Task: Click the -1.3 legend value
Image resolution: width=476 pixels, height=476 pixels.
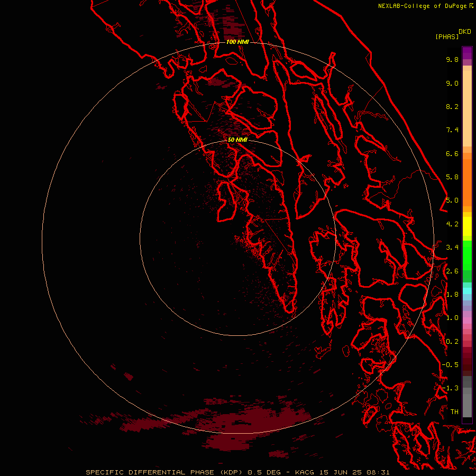Action: click(450, 388)
